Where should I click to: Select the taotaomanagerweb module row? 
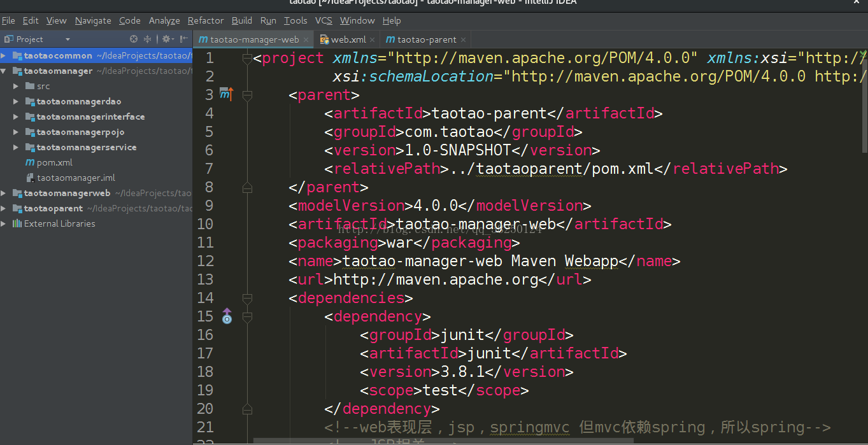(96, 193)
